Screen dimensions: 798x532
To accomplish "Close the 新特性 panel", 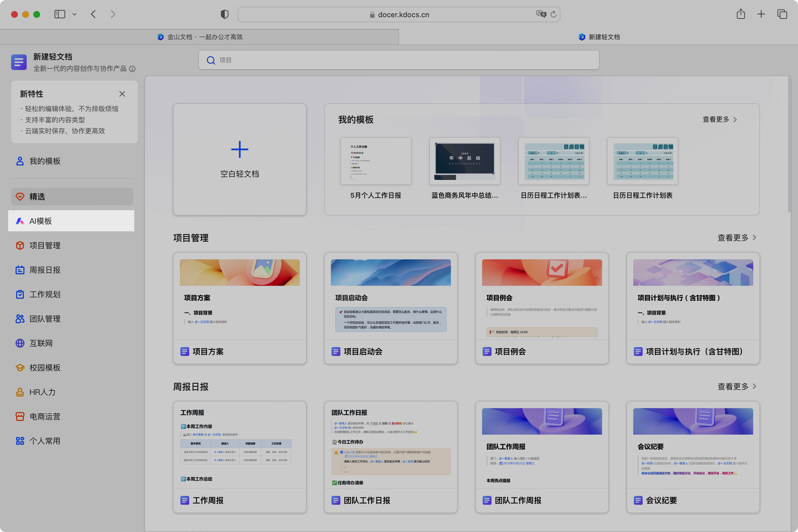I will click(122, 94).
